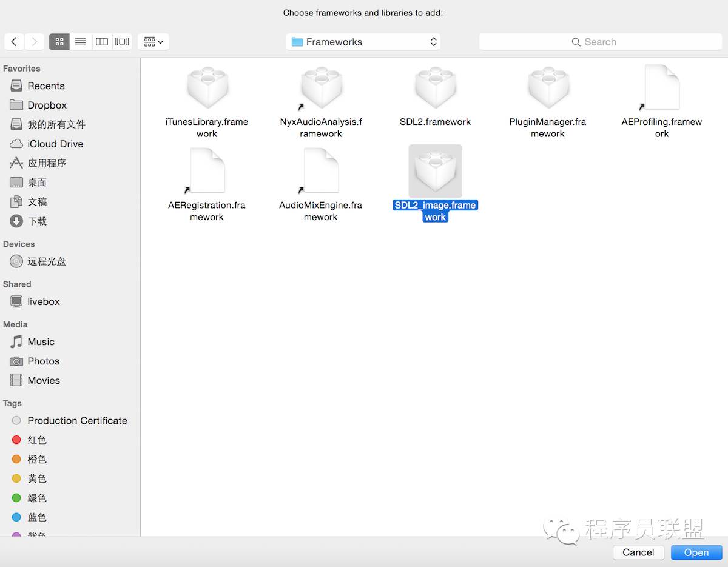728x567 pixels.
Task: Switch to column view
Action: click(x=102, y=42)
